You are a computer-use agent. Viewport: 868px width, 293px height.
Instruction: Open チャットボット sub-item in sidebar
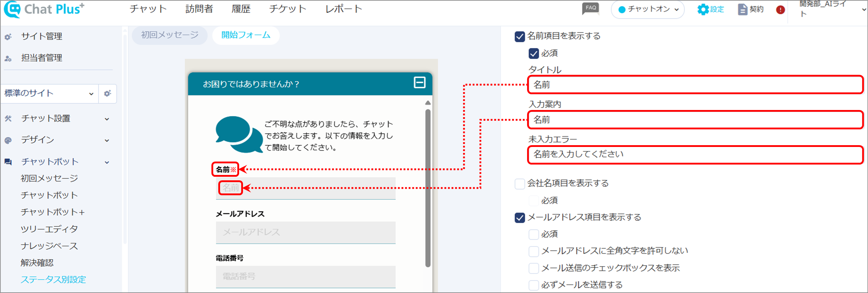coord(49,195)
